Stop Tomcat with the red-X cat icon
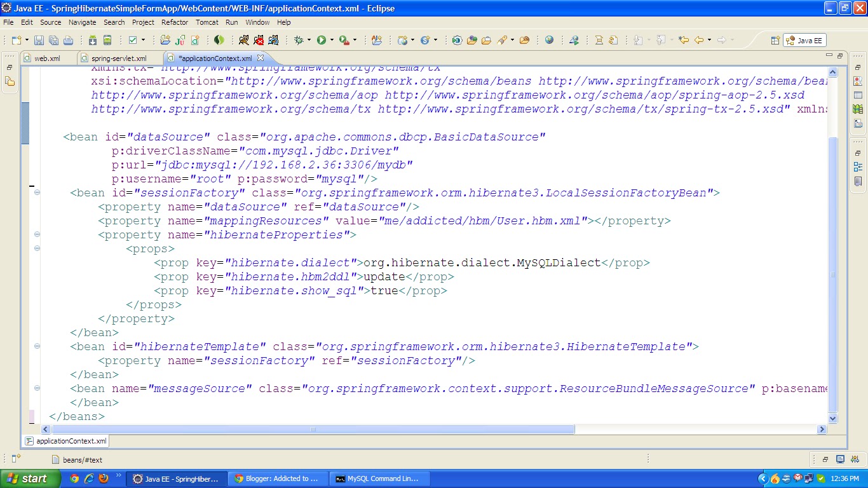 tap(260, 39)
